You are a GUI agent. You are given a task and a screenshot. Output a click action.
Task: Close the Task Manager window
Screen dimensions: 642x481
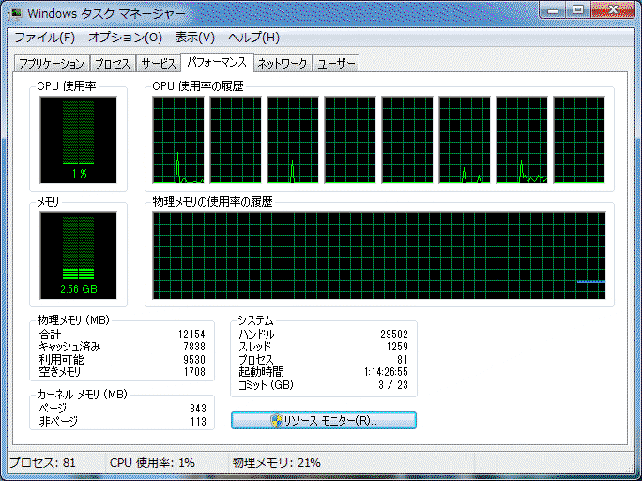[x=612, y=10]
